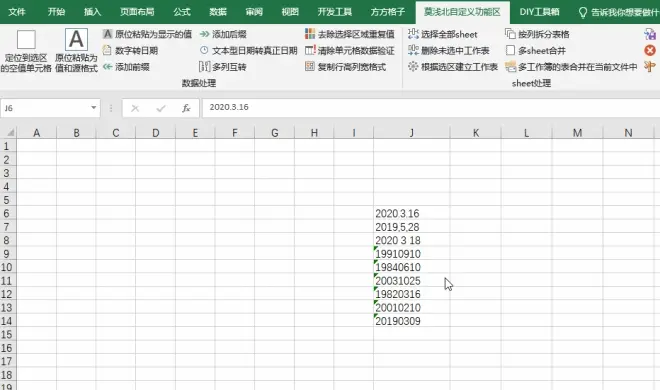
Task: Select cell containing 19910910
Action: tap(411, 254)
